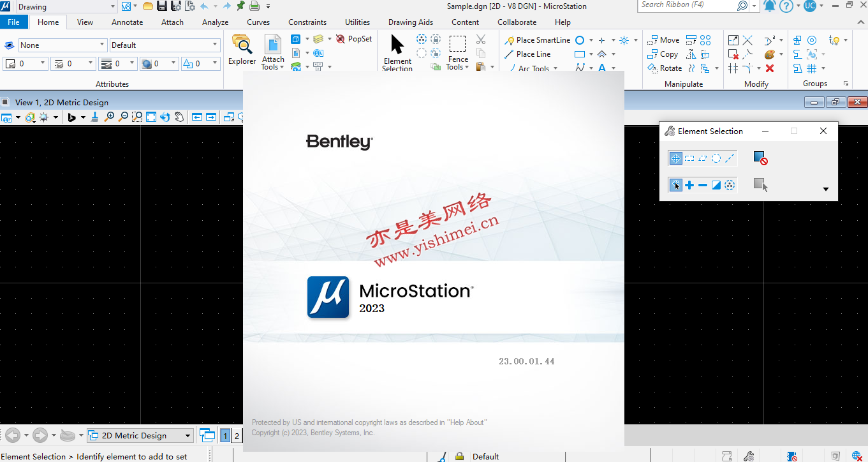Select Block method in Element Selection window

coord(689,158)
